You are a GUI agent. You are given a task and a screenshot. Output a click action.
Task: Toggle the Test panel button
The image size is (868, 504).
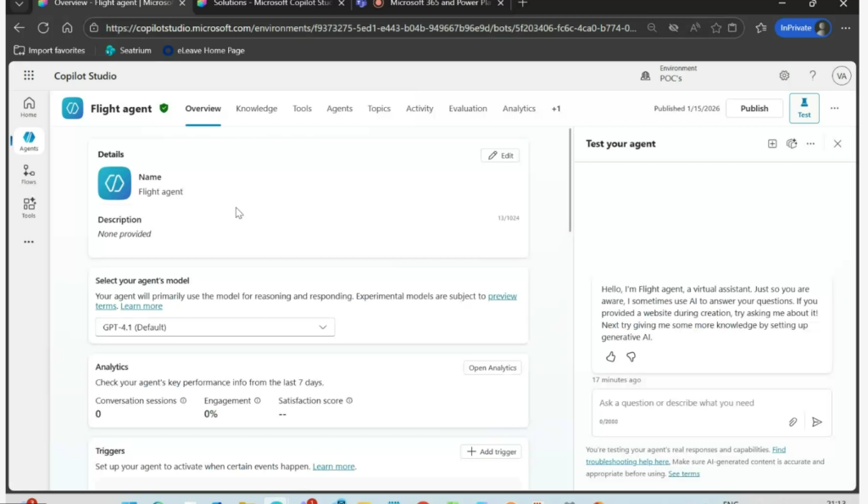click(804, 109)
